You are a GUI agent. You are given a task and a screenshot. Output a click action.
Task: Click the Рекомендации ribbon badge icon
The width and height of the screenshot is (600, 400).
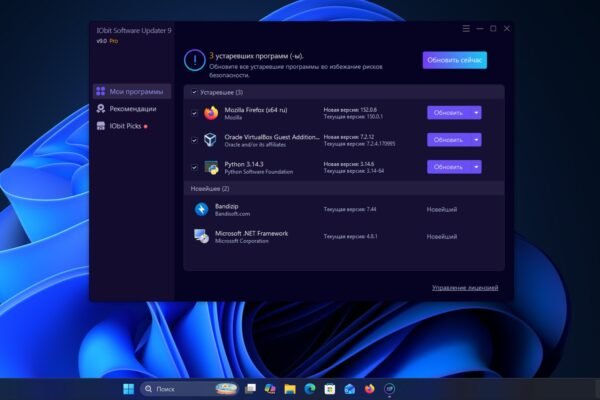click(101, 109)
